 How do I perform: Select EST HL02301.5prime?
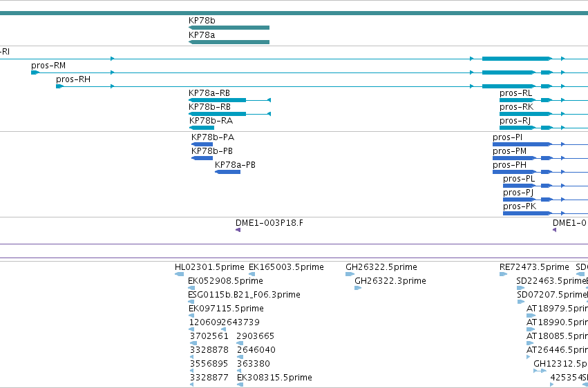pos(179,274)
